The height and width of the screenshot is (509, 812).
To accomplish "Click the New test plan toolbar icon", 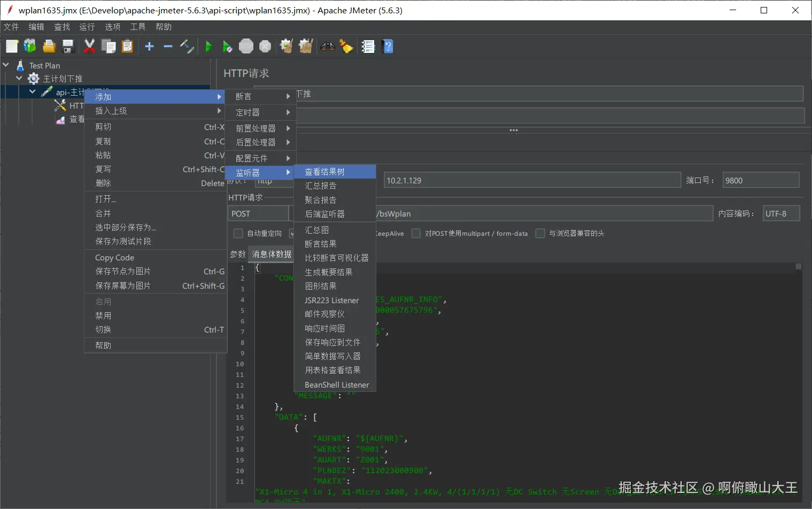I will 12,47.
